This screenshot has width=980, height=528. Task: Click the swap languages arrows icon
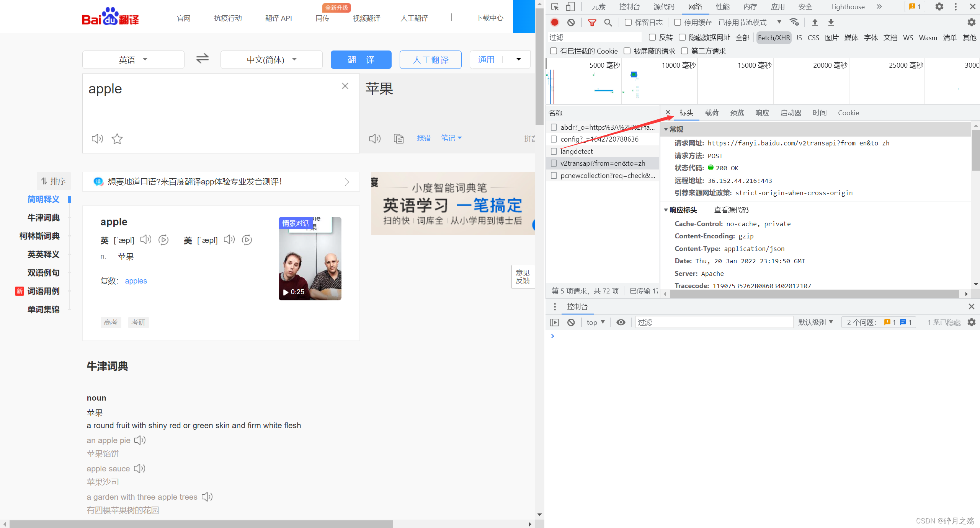pos(202,59)
